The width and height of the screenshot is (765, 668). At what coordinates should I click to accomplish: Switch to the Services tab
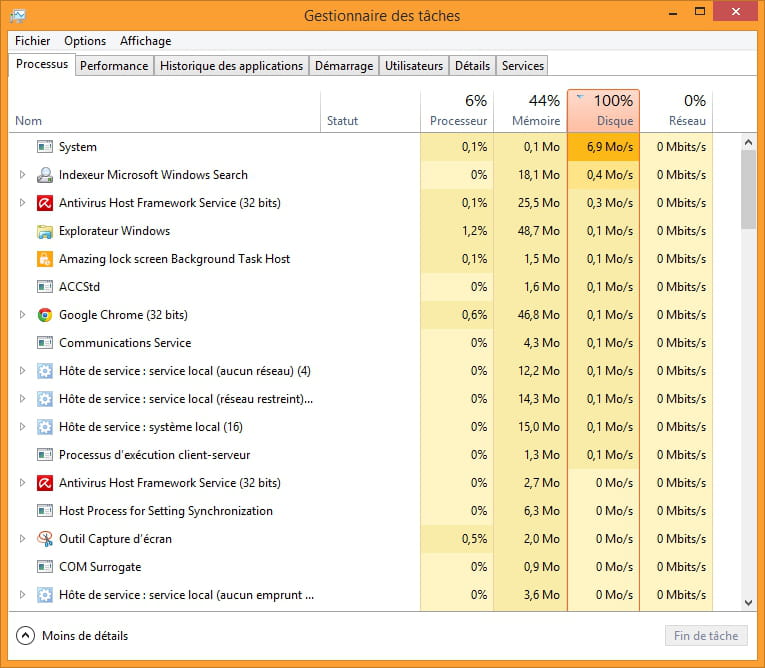pyautogui.click(x=523, y=66)
